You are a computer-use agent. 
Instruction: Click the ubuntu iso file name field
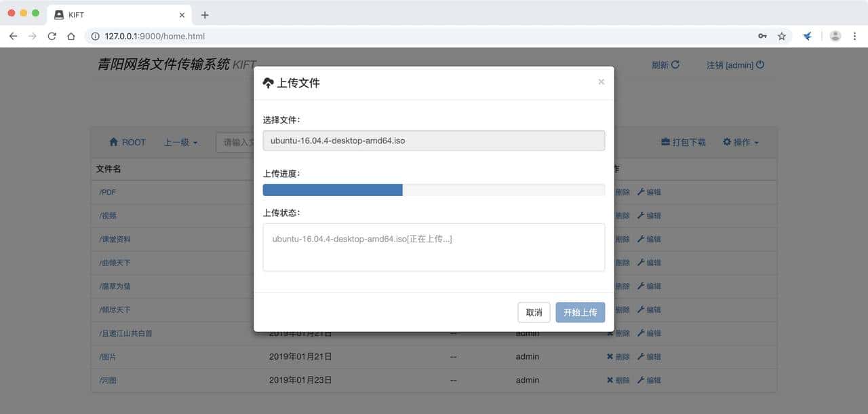pyautogui.click(x=434, y=140)
